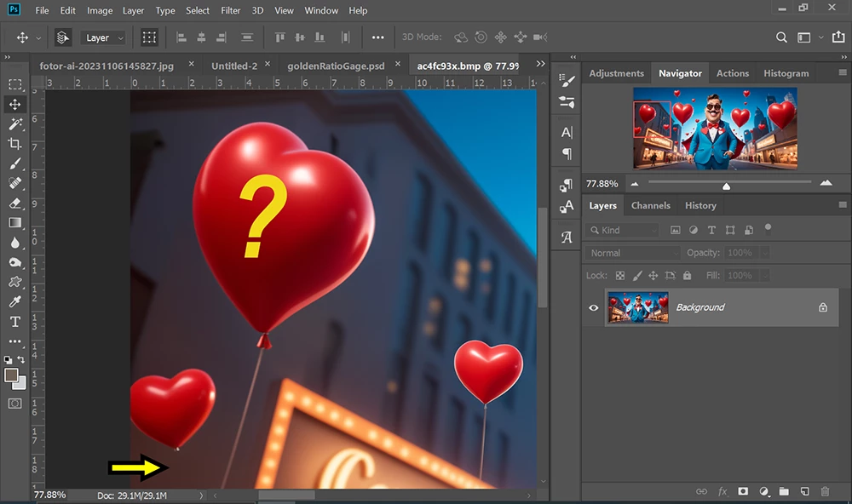Select the Gradient tool
Viewport: 852px width, 504px height.
(15, 223)
